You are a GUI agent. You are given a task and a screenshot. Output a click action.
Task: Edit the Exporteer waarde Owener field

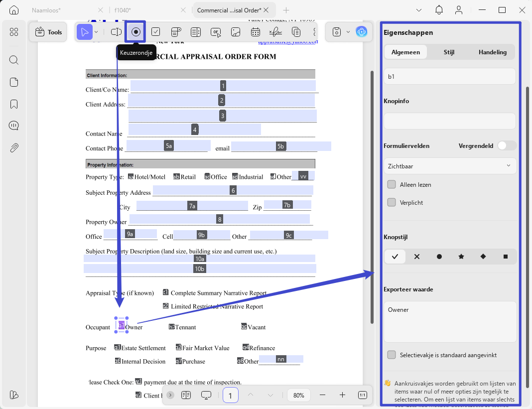pyautogui.click(x=449, y=321)
